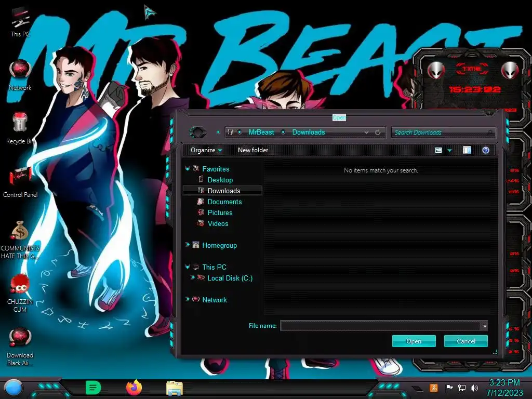This screenshot has width=532, height=399.
Task: Open volume speaker tray icon
Action: pos(474,388)
